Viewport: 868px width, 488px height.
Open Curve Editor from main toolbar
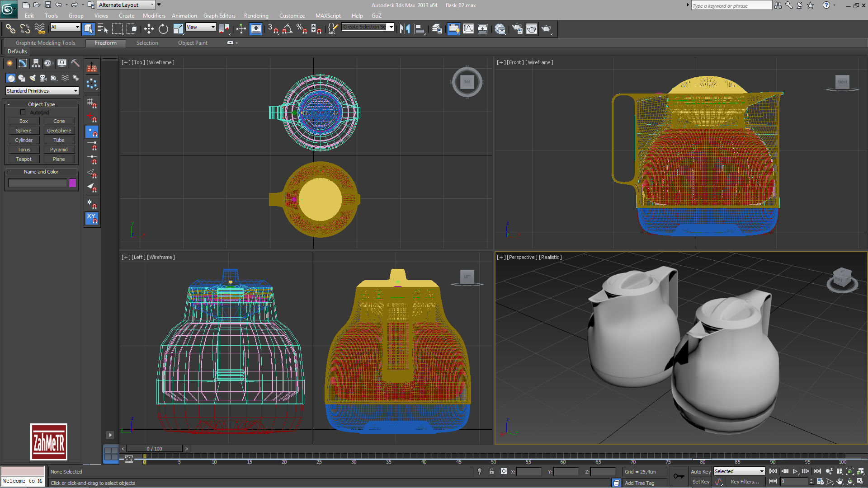click(468, 29)
